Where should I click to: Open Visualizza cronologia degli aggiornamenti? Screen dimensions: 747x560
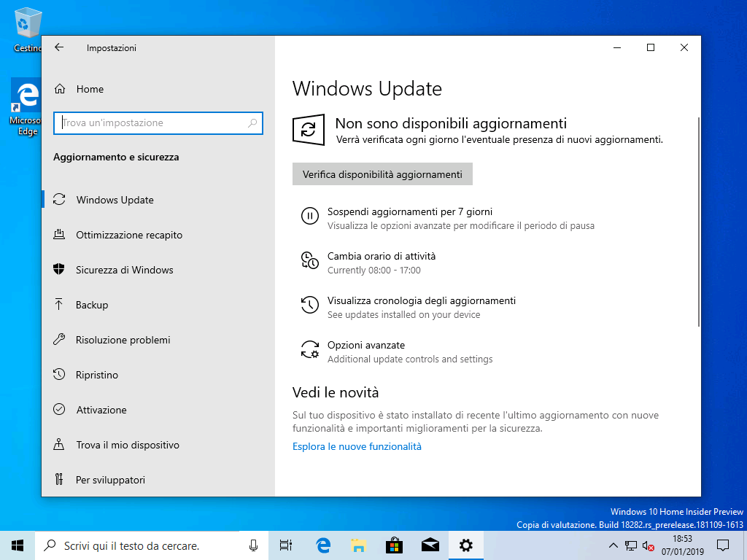(x=421, y=300)
